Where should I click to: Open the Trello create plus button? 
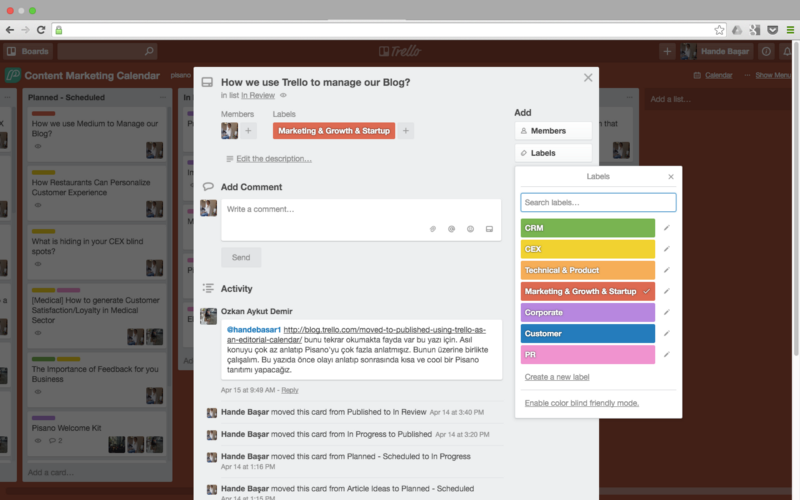pyautogui.click(x=667, y=51)
